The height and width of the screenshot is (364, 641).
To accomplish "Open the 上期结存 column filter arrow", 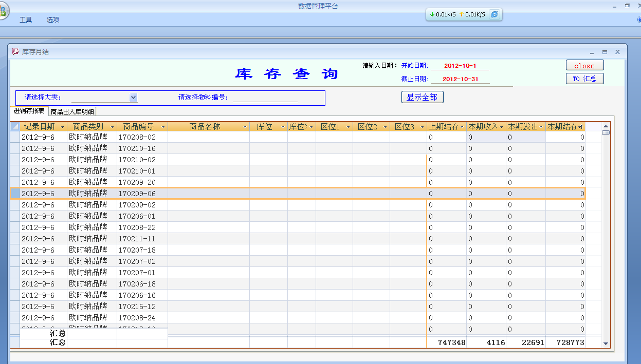I will click(462, 127).
